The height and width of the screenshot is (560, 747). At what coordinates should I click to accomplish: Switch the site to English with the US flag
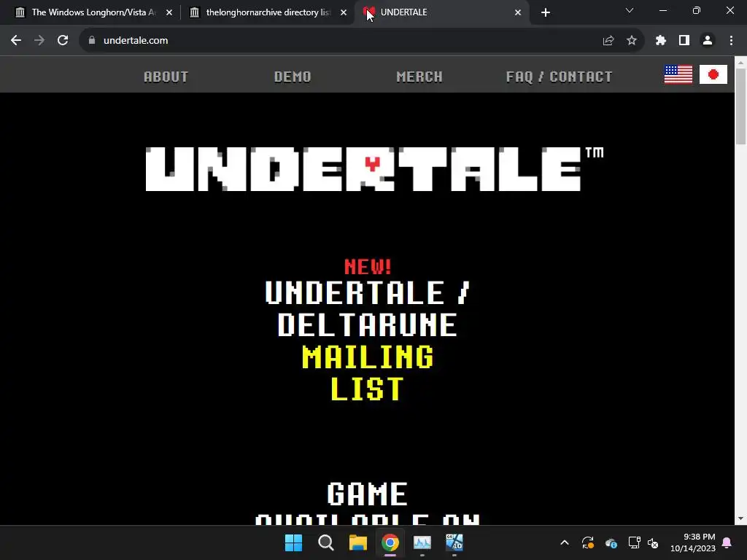click(x=678, y=74)
